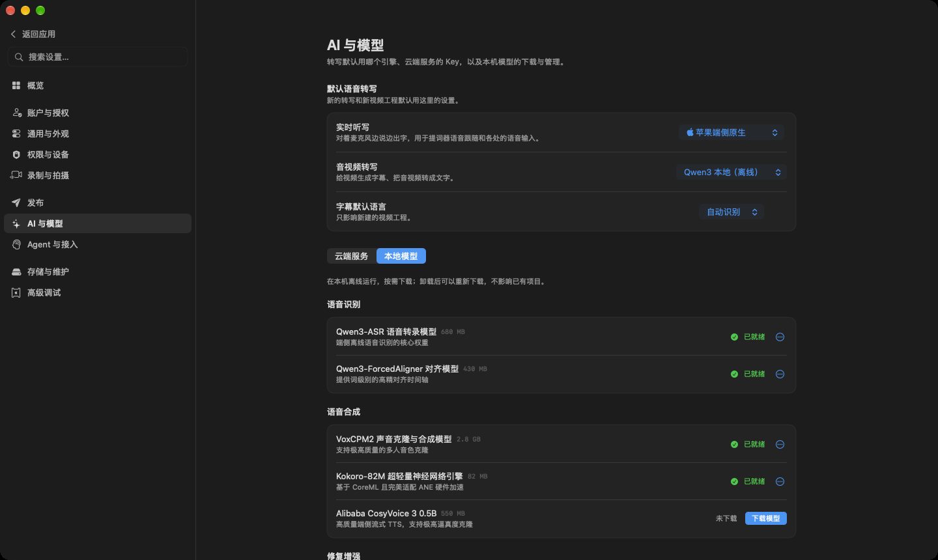The image size is (938, 560).
Task: Click the 高级调试 icon in sidebar
Action: [x=16, y=292]
